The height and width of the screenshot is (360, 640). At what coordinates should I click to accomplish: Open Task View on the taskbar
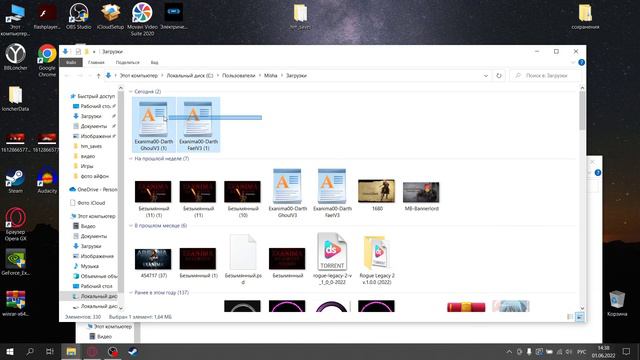[50, 351]
